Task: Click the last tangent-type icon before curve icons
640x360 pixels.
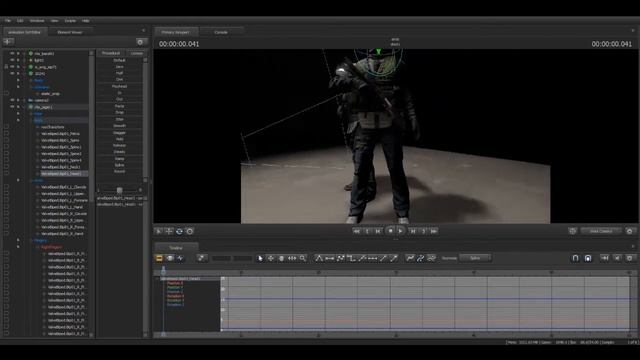Action: (394, 258)
